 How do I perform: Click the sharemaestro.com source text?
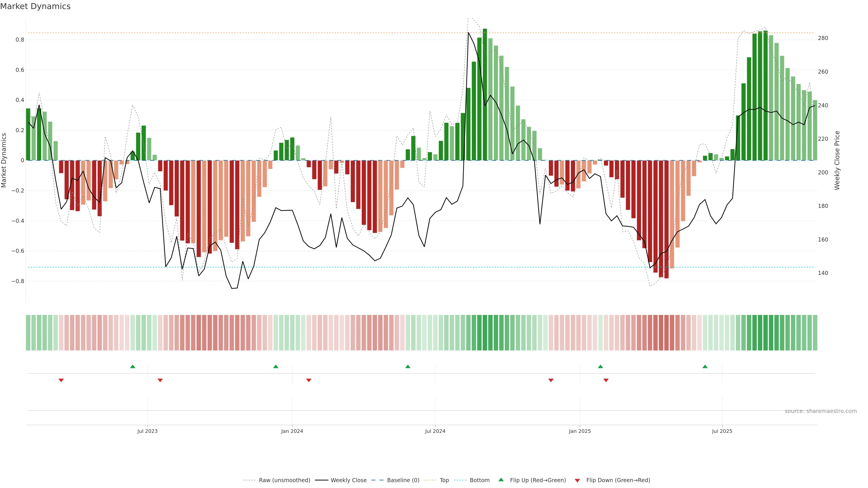[x=821, y=411]
